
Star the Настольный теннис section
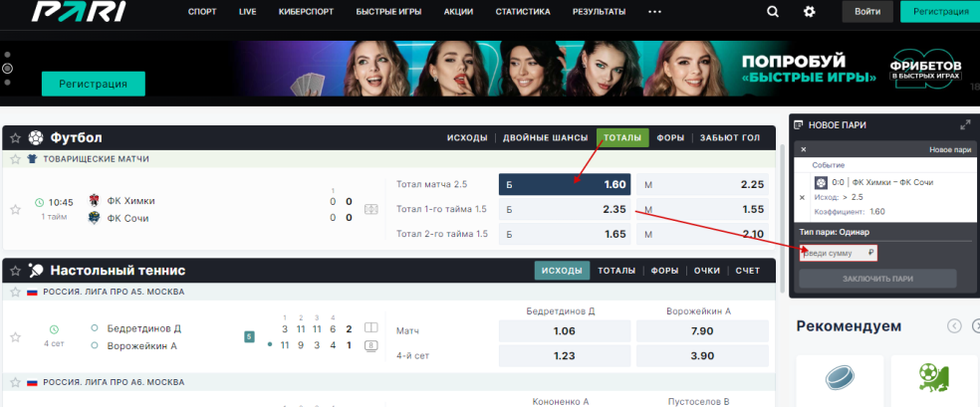(15, 270)
